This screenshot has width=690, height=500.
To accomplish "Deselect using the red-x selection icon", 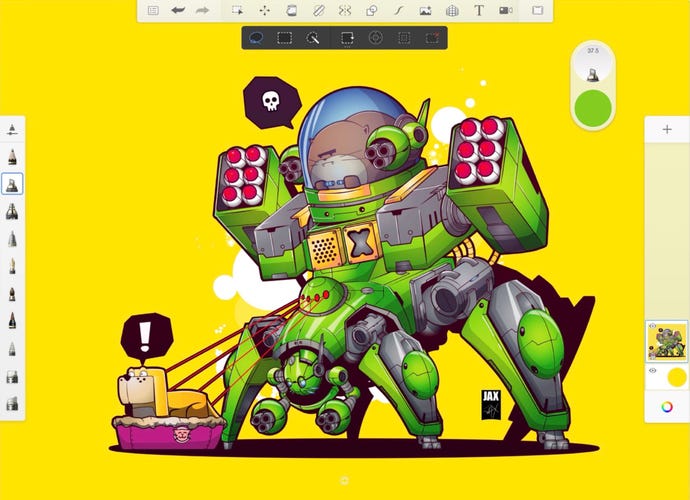I will pyautogui.click(x=433, y=38).
